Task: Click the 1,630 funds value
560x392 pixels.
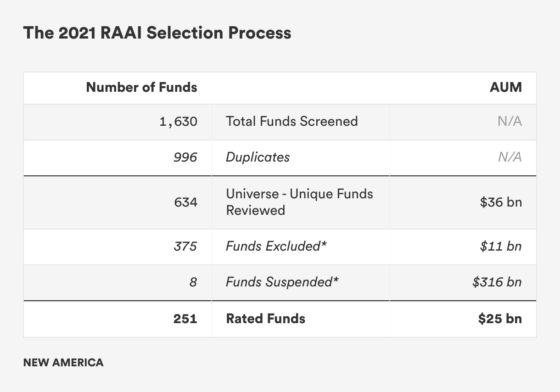Action: pyautogui.click(x=179, y=122)
